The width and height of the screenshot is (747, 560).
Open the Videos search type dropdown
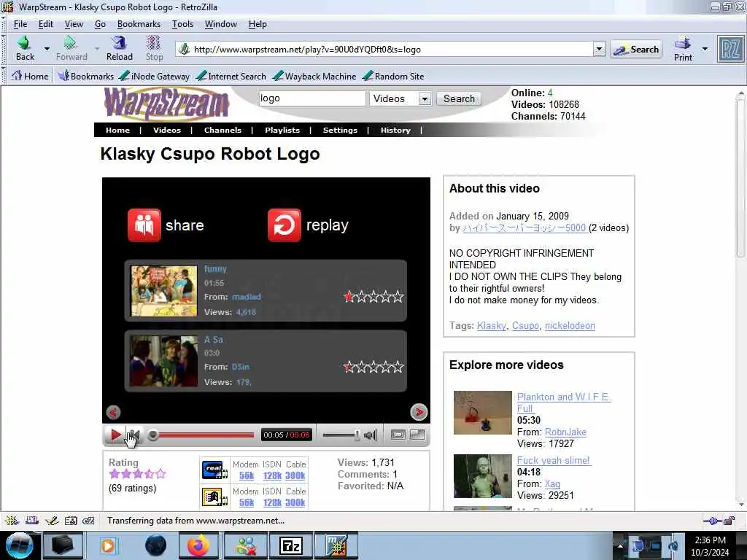400,98
